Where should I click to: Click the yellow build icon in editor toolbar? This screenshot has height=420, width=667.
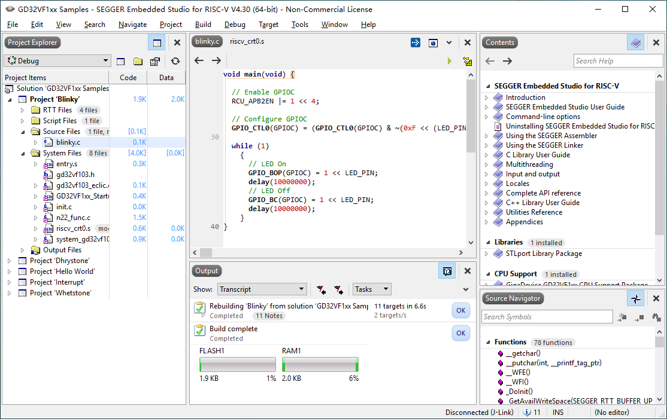[x=467, y=61]
